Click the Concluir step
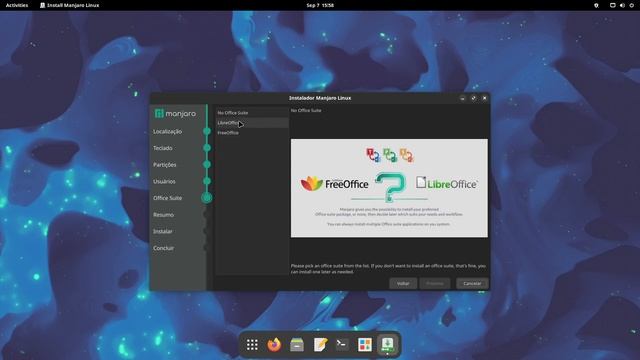Screen dimensions: 640x360 tap(163, 248)
